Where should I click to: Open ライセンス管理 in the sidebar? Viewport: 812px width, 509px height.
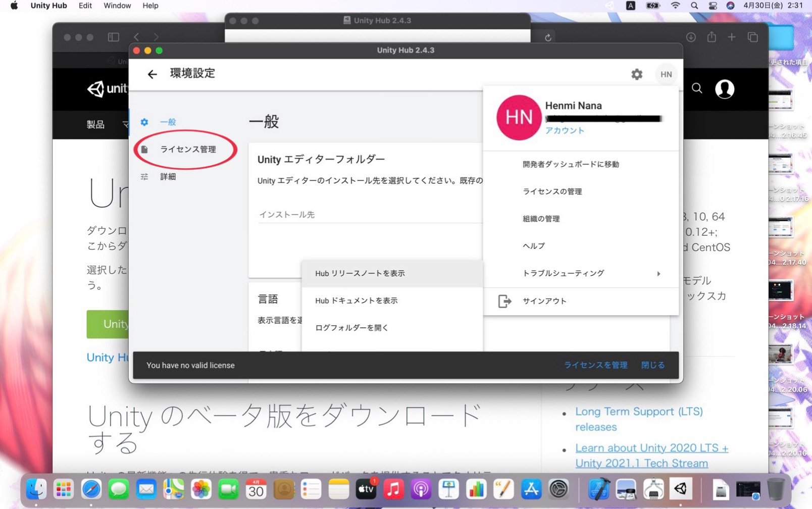pyautogui.click(x=187, y=149)
